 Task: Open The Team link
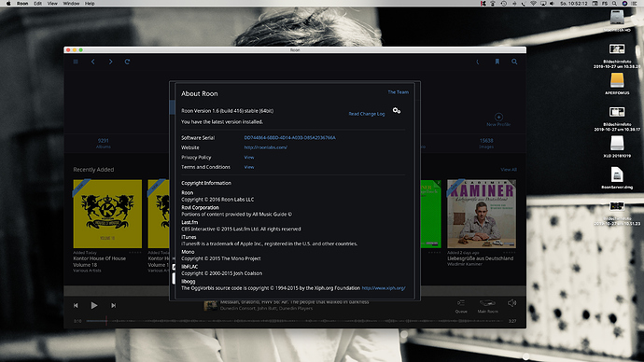pyautogui.click(x=398, y=92)
